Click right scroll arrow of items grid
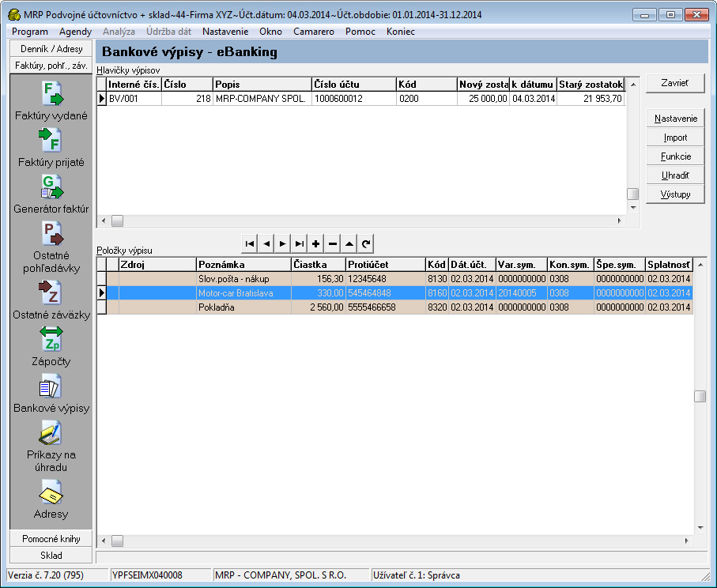This screenshot has width=717, height=588. [x=686, y=541]
